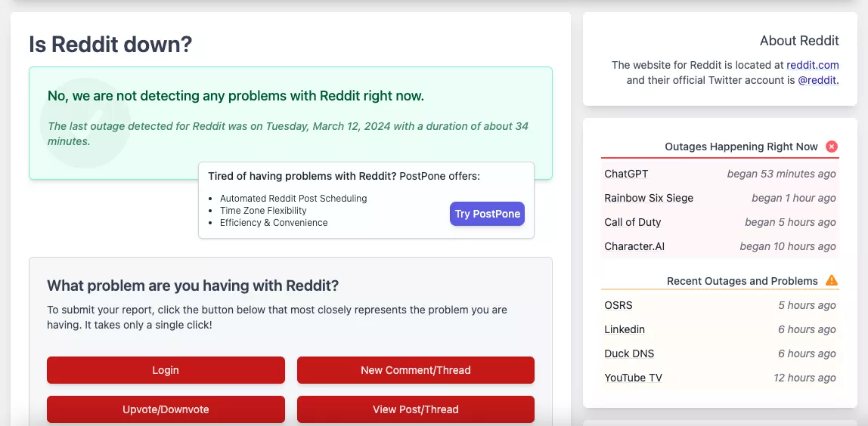Open the ChatGPT outage entry
This screenshot has width=868, height=426.
click(x=626, y=174)
